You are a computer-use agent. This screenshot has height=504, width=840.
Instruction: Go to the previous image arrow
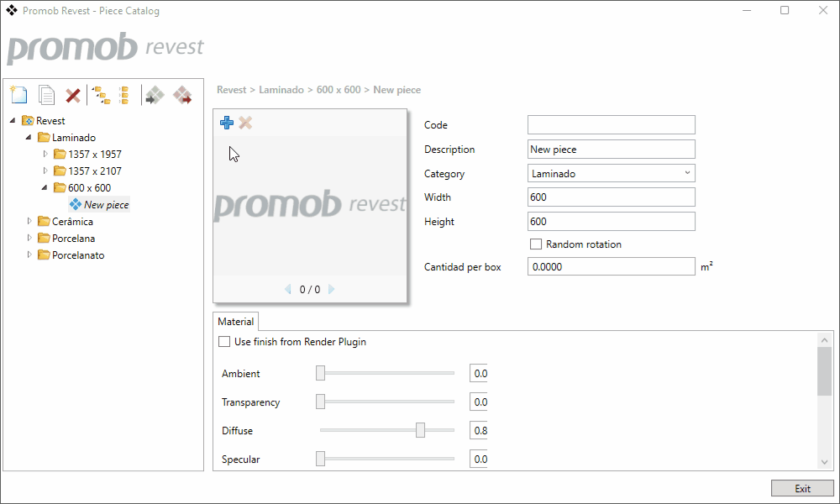pos(287,289)
